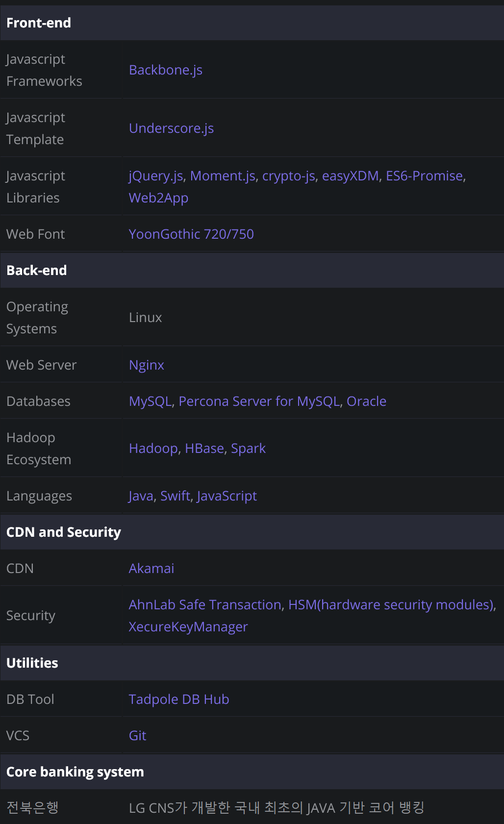
Task: Click the DB Tool row label
Action: (x=30, y=699)
